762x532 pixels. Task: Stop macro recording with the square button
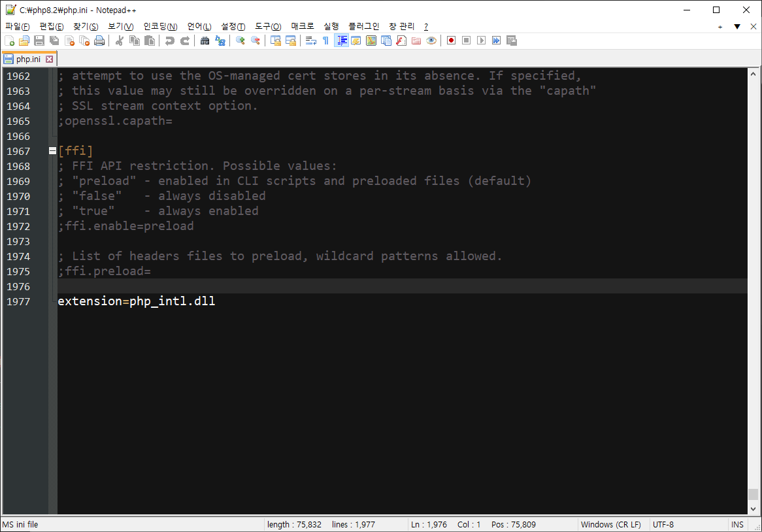[466, 41]
